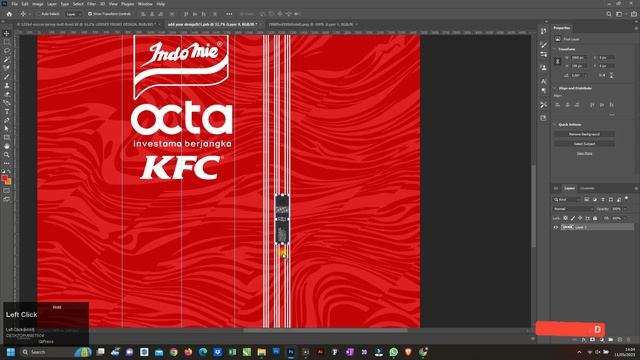The image size is (640, 360).
Task: Collapse the Transform section
Action: (x=555, y=49)
